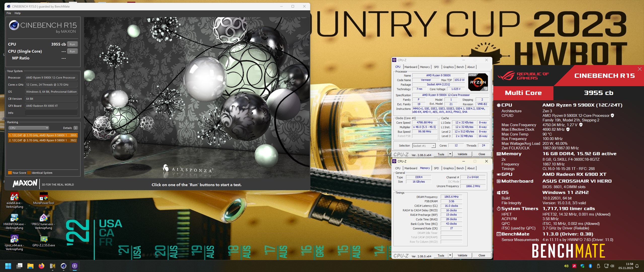
Task: Click Validate in lower CPU-Z window
Action: tap(462, 255)
